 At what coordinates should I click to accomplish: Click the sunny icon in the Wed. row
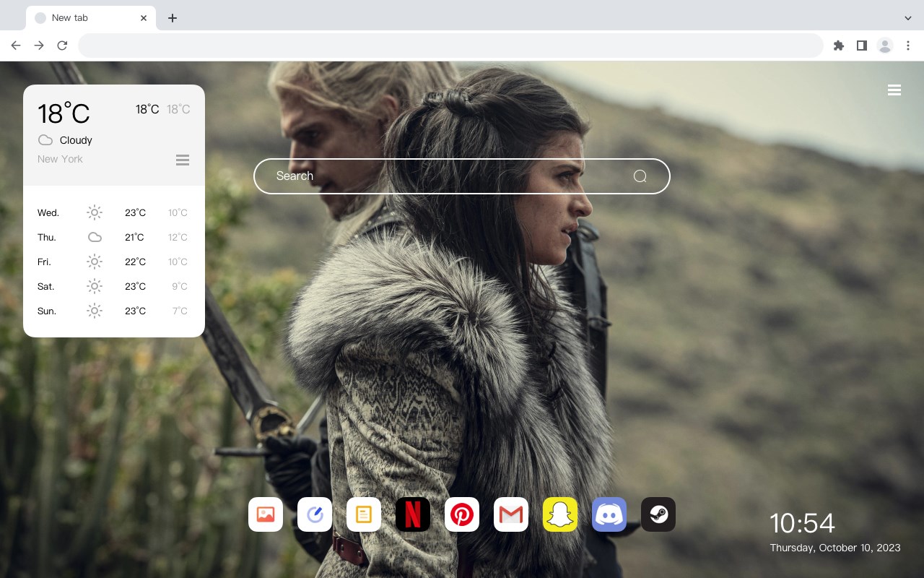(95, 212)
